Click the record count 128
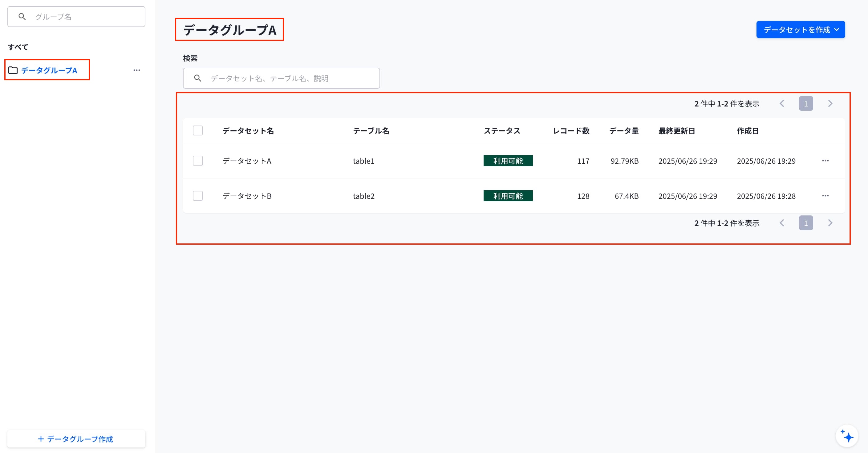Viewport: 868px width, 453px height. point(583,196)
